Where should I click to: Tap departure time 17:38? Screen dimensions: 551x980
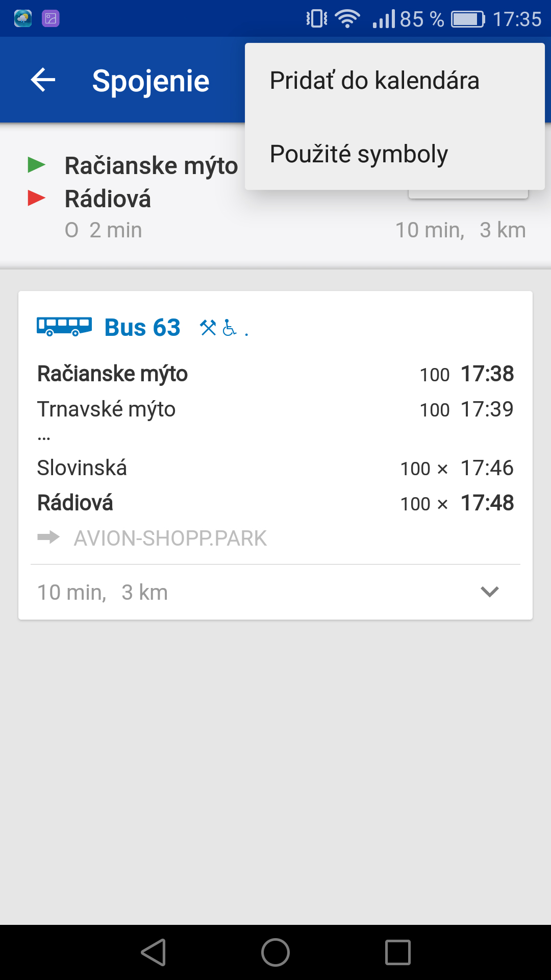[487, 374]
